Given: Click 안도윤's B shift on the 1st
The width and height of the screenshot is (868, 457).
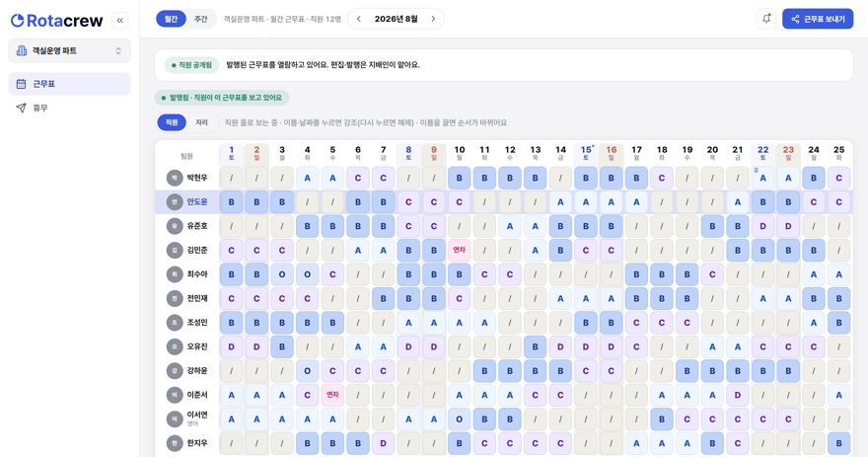Looking at the screenshot, I should [x=232, y=202].
